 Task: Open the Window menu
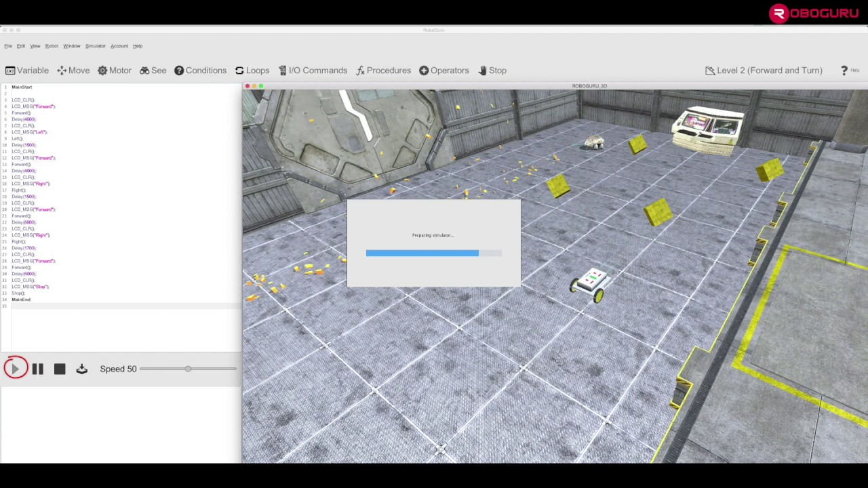tap(72, 46)
